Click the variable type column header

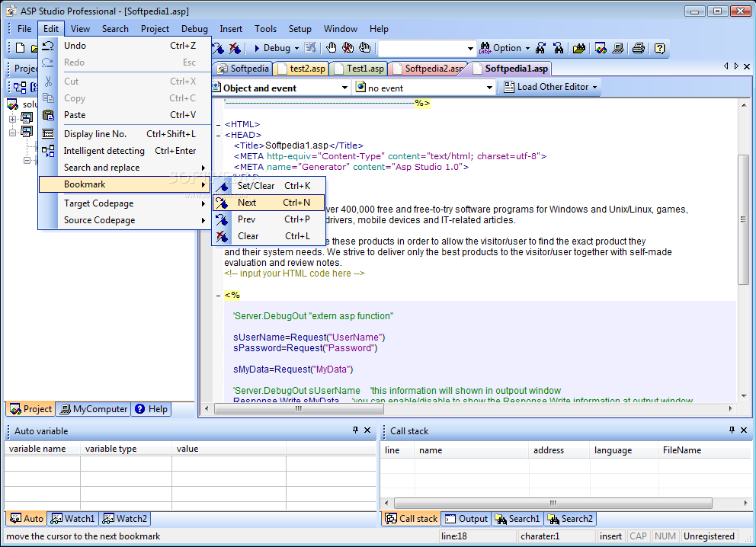point(126,449)
